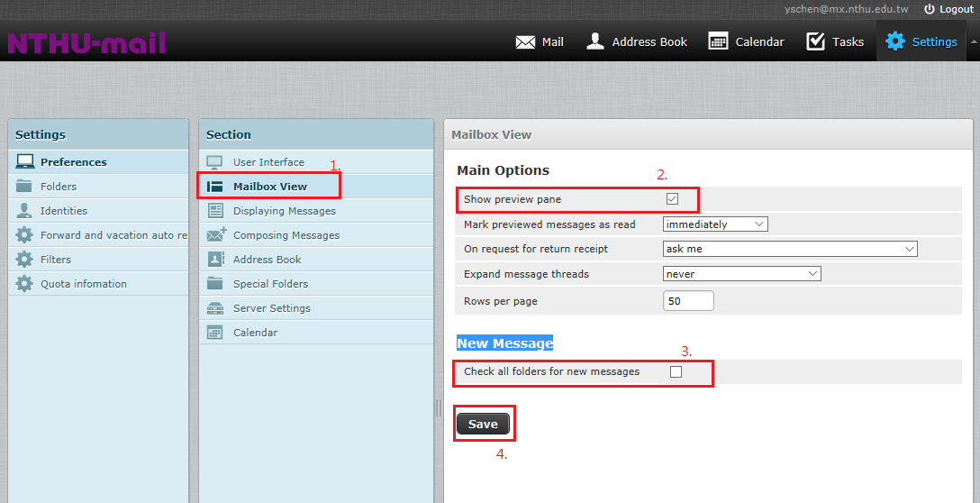The width and height of the screenshot is (980, 503).
Task: Expand the return receipt 'ask me' dropdown
Action: pyautogui.click(x=790, y=249)
